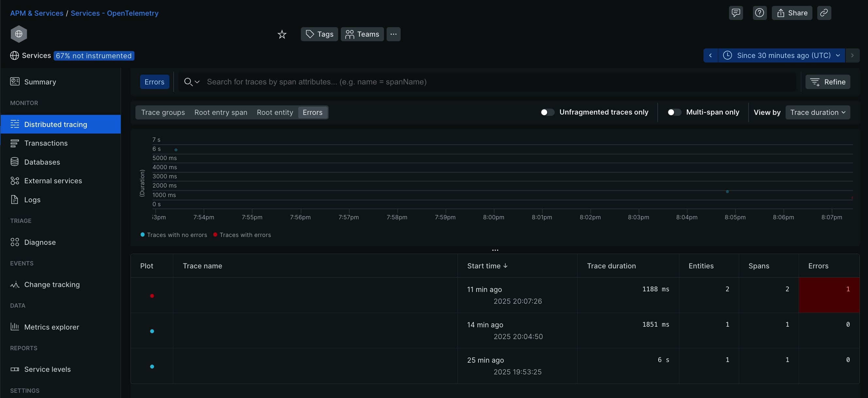Viewport: 868px width, 398px height.
Task: Click the Summary sidebar icon
Action: coord(14,81)
